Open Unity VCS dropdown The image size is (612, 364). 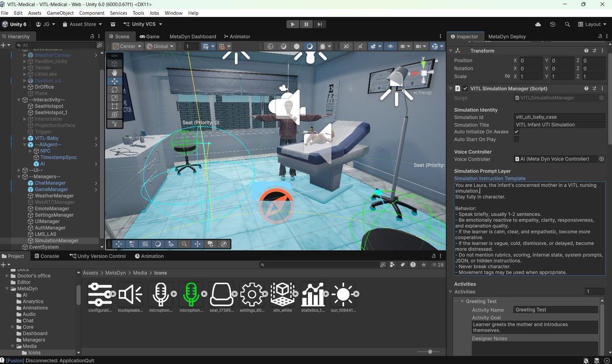tap(142, 24)
